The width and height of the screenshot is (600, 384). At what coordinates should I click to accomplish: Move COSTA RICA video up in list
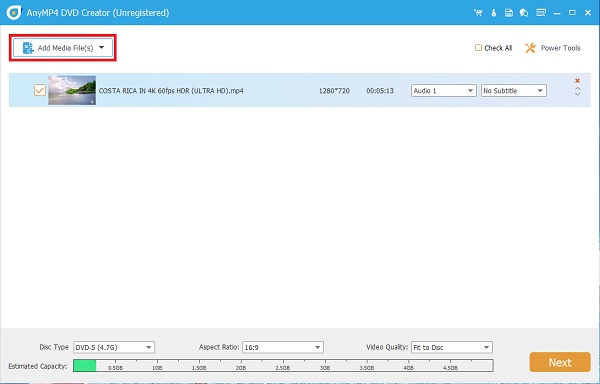tap(577, 88)
